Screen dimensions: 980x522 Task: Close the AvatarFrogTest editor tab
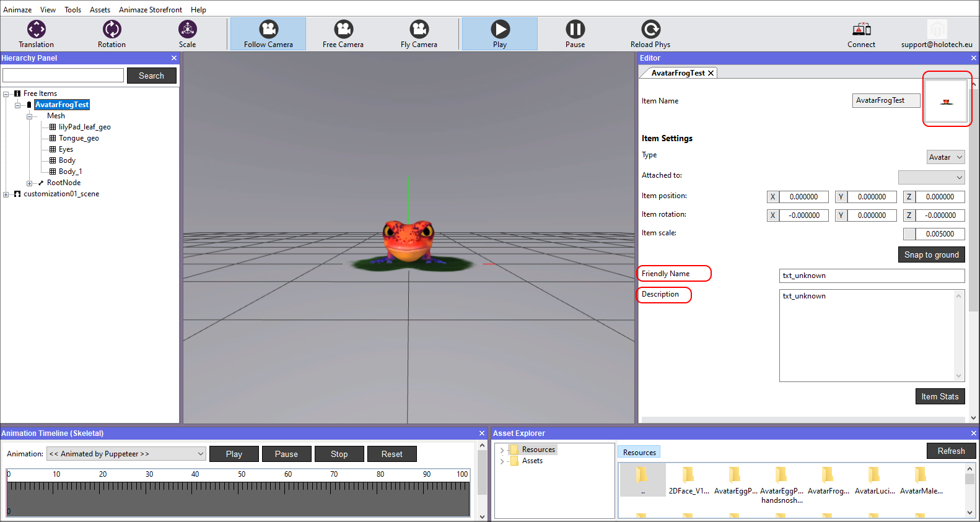tap(711, 73)
